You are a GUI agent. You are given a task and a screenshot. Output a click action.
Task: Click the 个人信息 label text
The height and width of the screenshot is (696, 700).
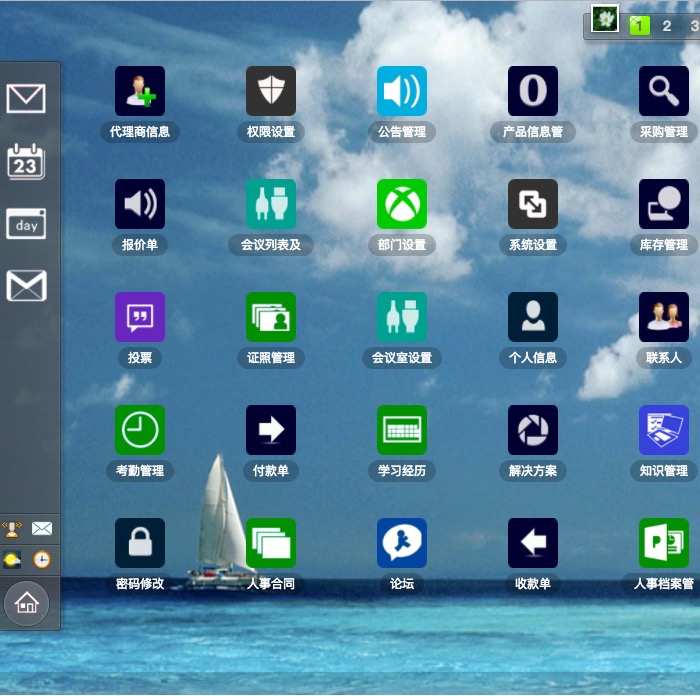pos(533,358)
